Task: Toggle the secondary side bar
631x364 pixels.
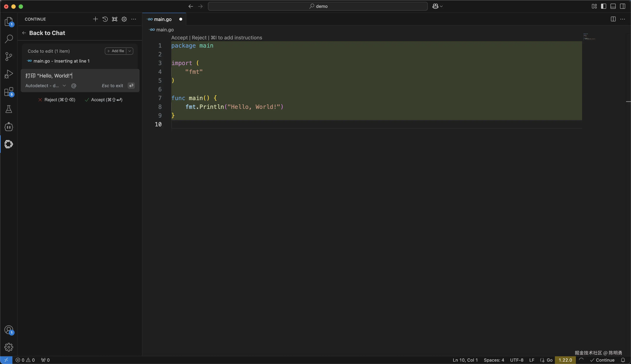Action: 622,6
